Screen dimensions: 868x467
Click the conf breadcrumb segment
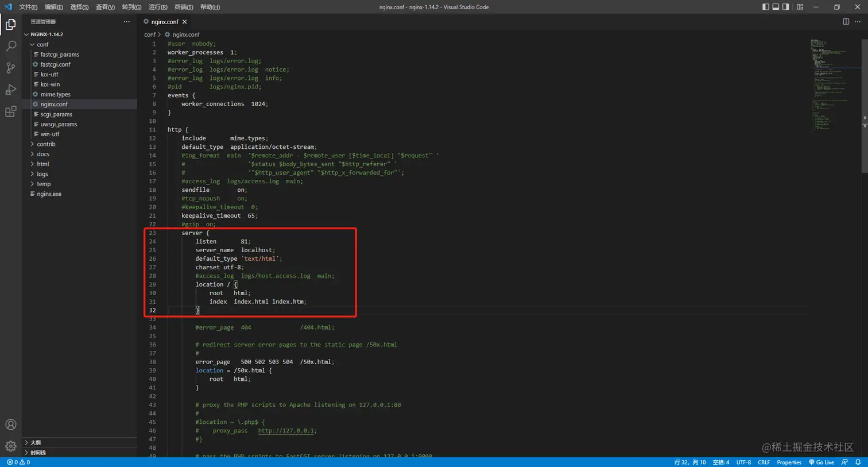click(x=149, y=34)
